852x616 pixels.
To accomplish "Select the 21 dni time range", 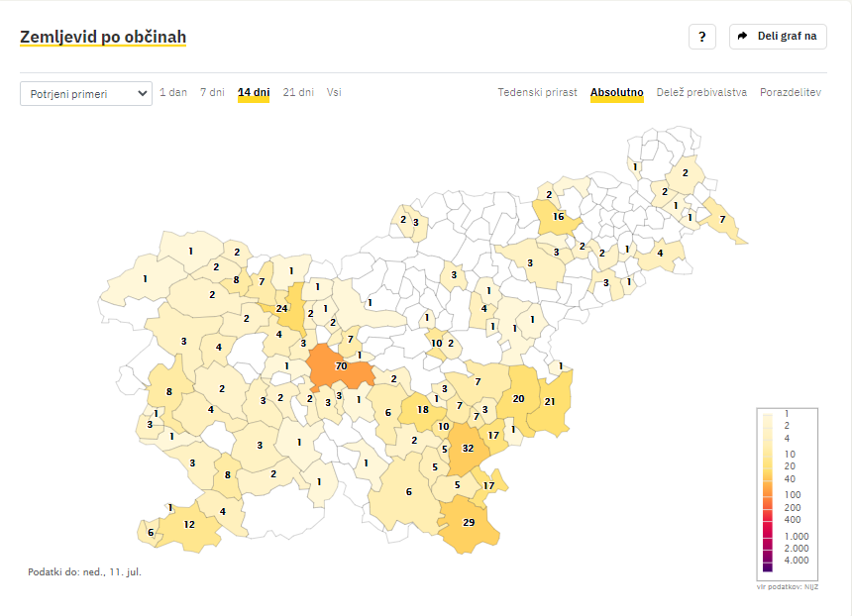I will 298,92.
